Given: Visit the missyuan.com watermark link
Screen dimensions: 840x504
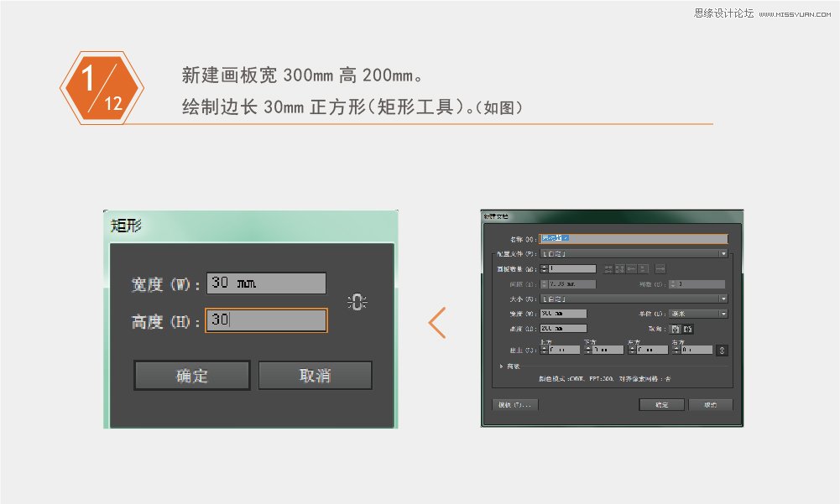Looking at the screenshot, I should click(x=797, y=13).
